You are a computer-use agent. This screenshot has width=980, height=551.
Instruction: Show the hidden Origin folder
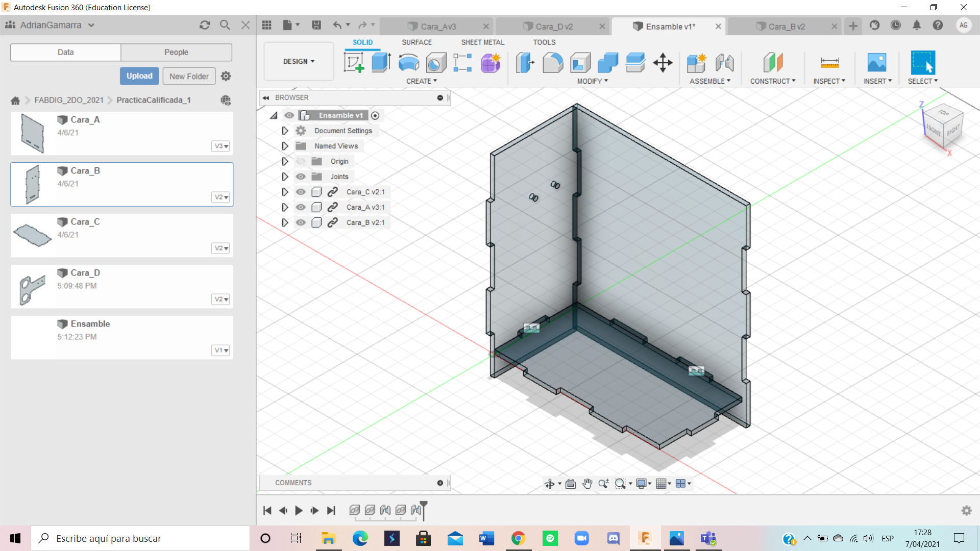(301, 161)
